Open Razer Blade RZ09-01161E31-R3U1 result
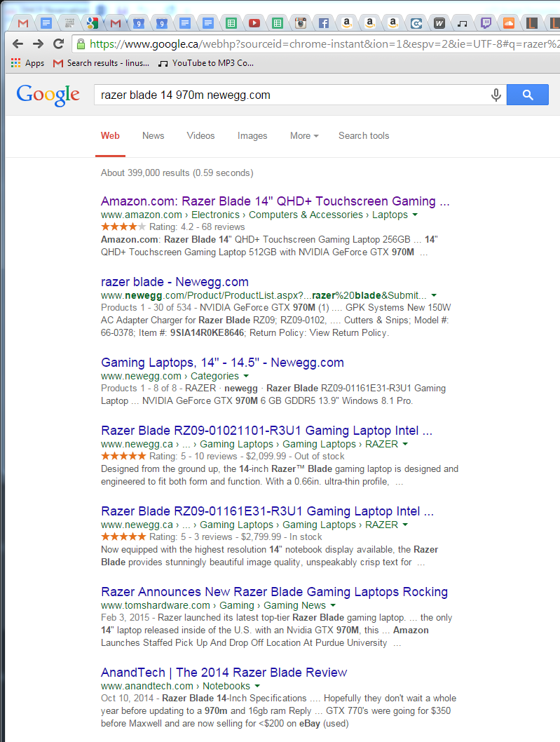Image resolution: width=560 pixels, height=742 pixels. point(267,511)
